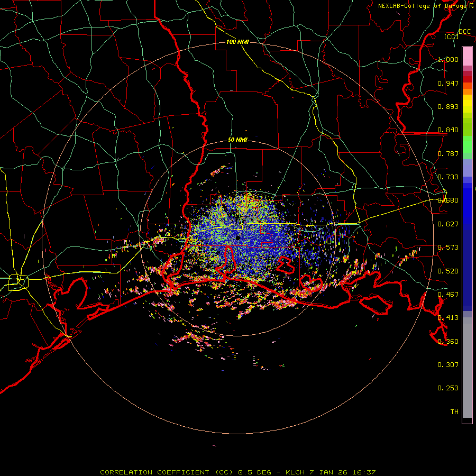Image resolution: width=476 pixels, height=476 pixels.
Task: Select the 0.413 scale value
Action: click(x=448, y=318)
